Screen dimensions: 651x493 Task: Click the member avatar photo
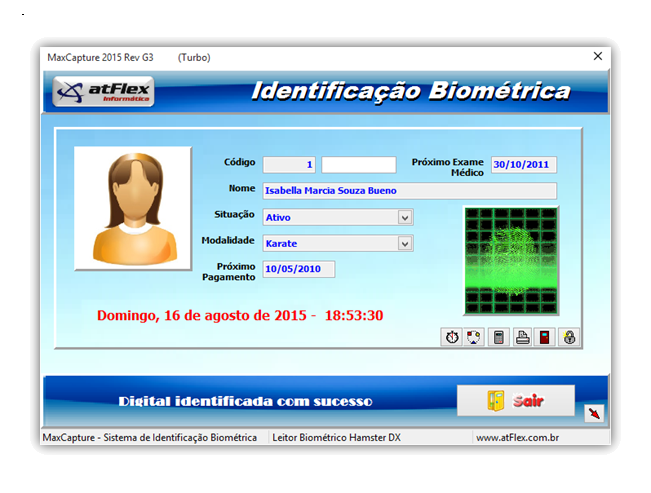(x=133, y=208)
